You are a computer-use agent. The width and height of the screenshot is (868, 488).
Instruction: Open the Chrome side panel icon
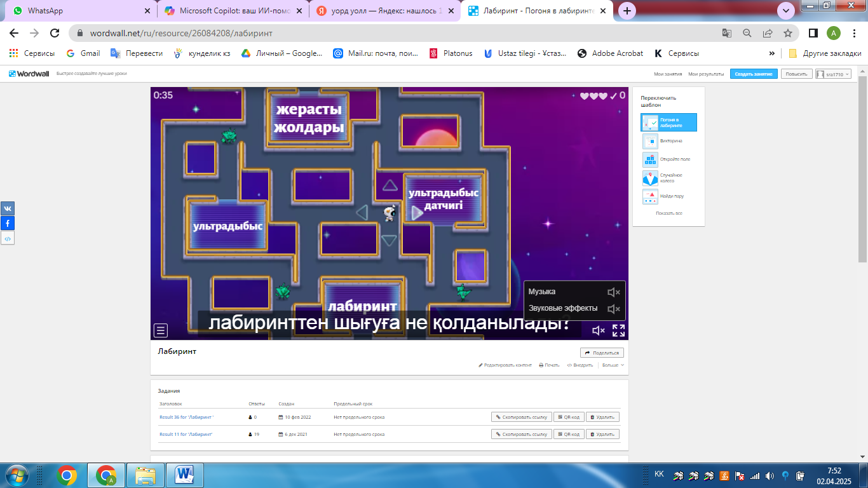pos(813,33)
